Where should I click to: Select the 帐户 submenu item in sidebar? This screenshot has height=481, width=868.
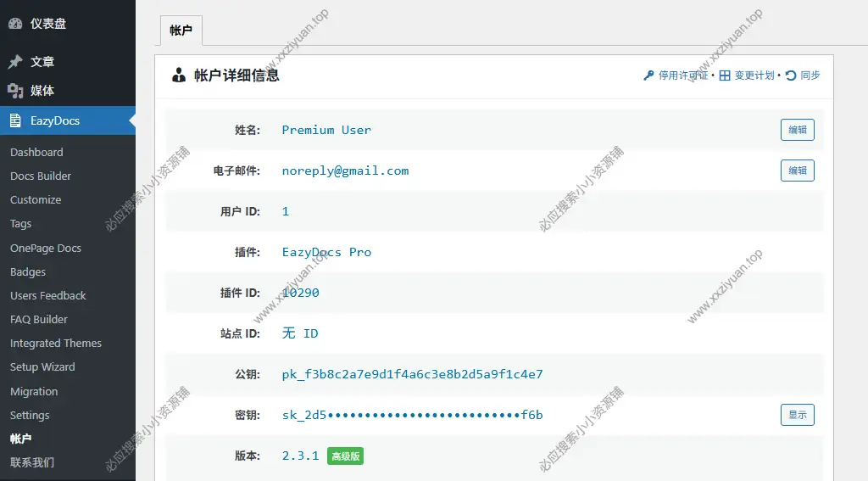20,439
